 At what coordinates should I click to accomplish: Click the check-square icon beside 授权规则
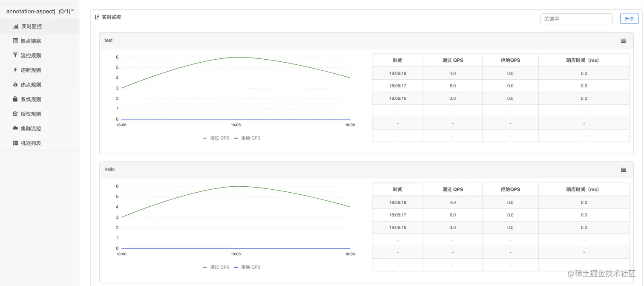click(15, 114)
